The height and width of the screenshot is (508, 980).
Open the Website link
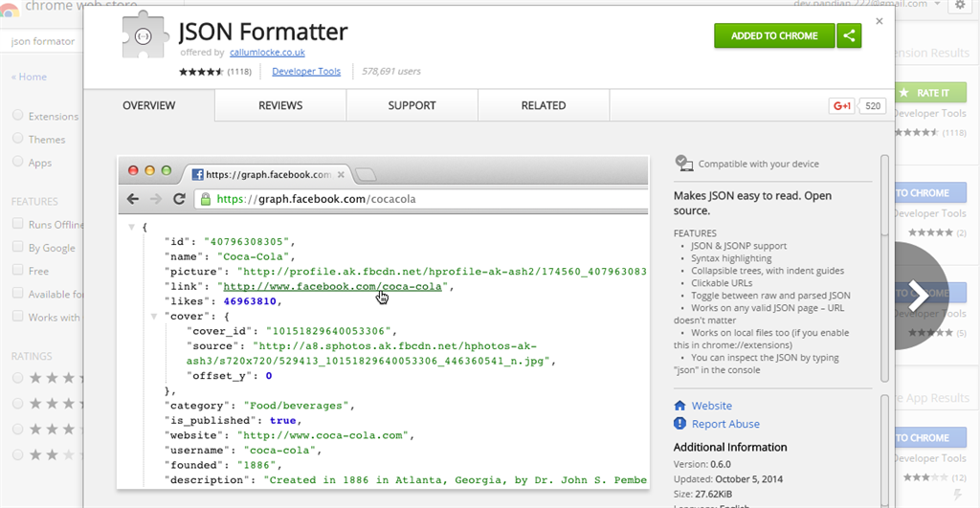pos(711,406)
